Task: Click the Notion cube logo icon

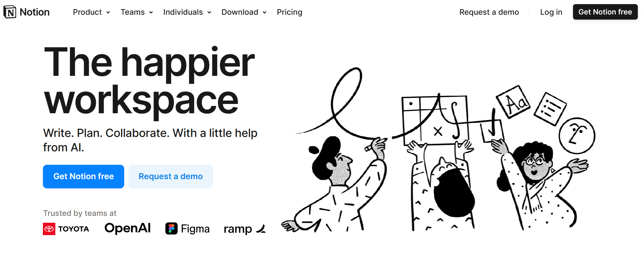Action: 10,12
